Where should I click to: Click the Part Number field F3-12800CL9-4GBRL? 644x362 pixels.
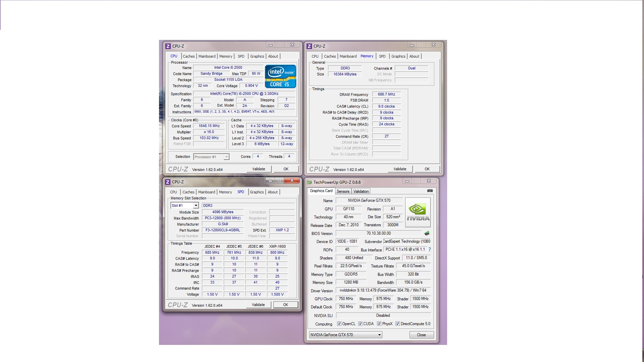(223, 230)
